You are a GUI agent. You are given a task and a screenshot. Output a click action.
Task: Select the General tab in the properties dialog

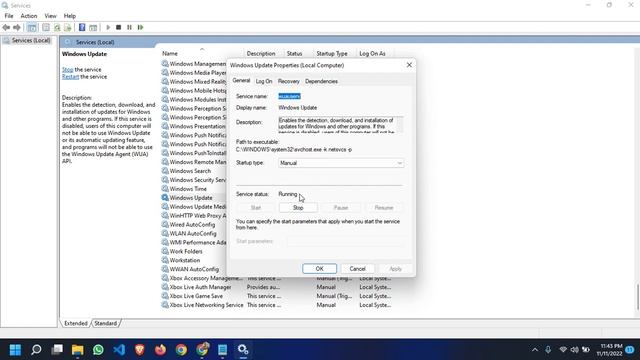(241, 81)
